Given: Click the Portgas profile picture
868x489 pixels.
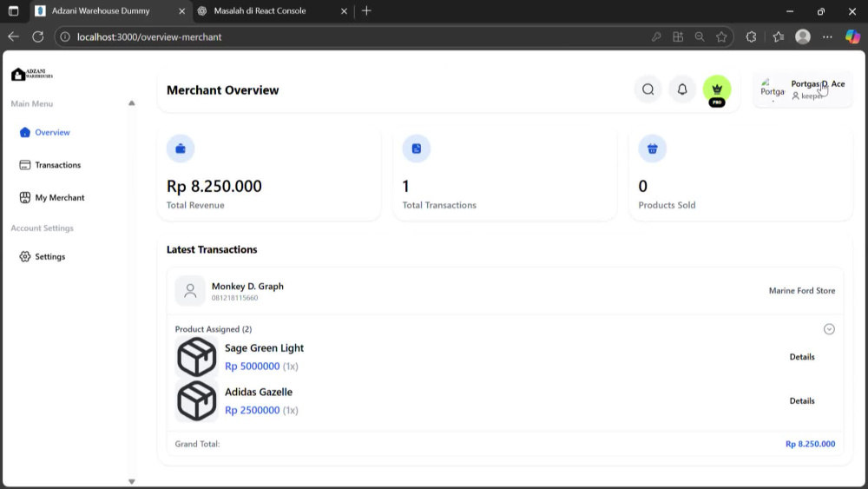Looking at the screenshot, I should (x=773, y=89).
